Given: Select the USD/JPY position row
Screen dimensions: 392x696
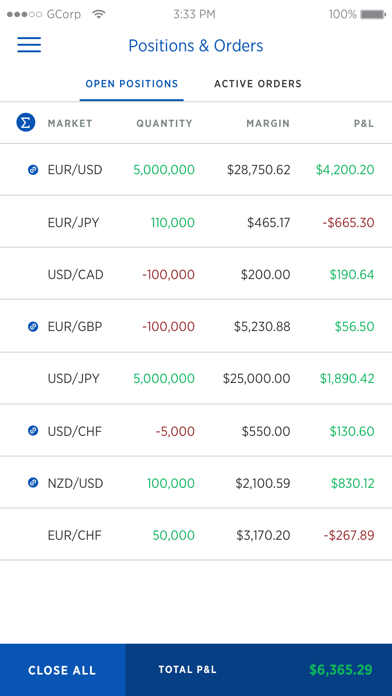Looking at the screenshot, I should [196, 378].
